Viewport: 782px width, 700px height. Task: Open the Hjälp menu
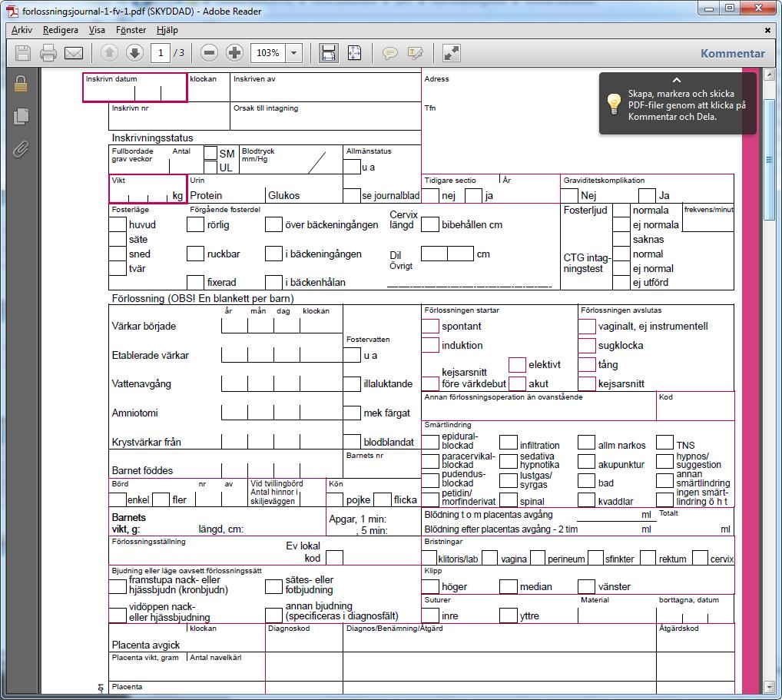click(167, 30)
